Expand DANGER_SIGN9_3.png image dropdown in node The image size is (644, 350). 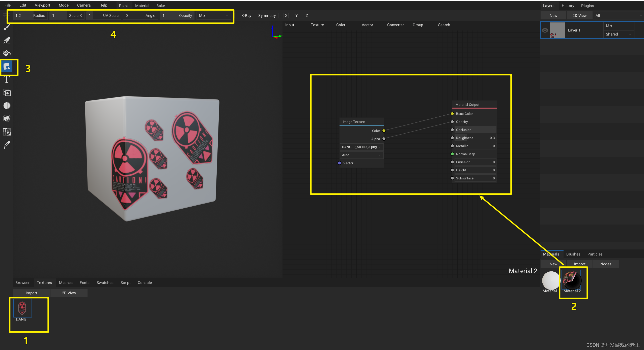coord(361,147)
